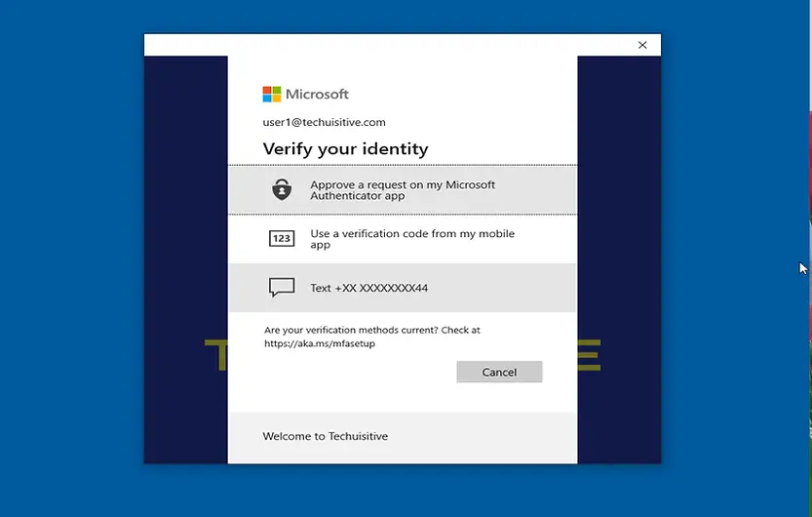Select Use a verification code option
This screenshot has height=517, width=812.
(403, 239)
